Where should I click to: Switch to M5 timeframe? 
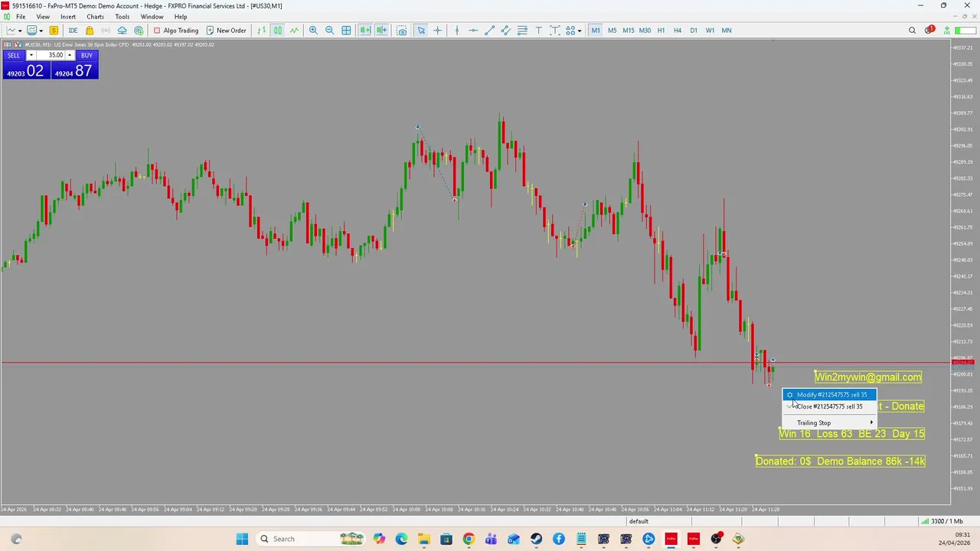pyautogui.click(x=612, y=31)
